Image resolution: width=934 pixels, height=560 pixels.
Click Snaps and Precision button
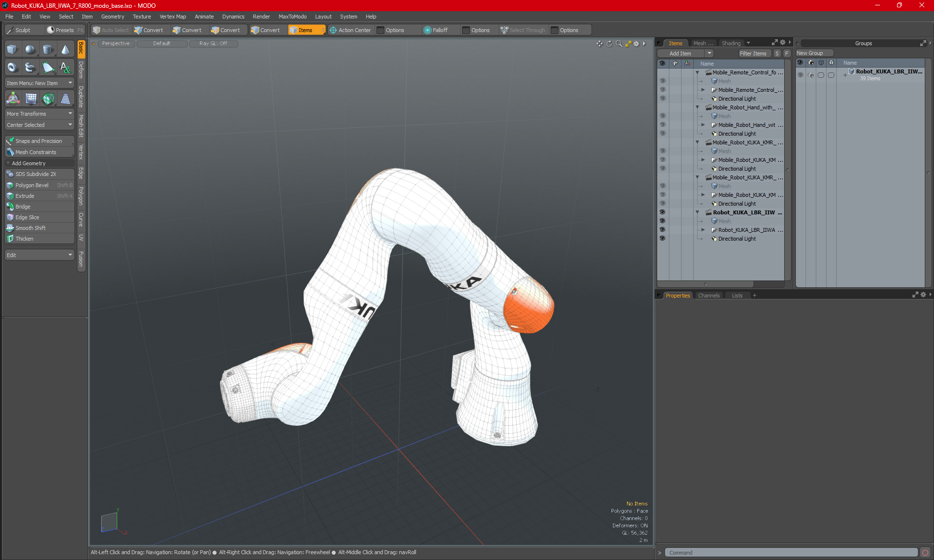tap(39, 141)
